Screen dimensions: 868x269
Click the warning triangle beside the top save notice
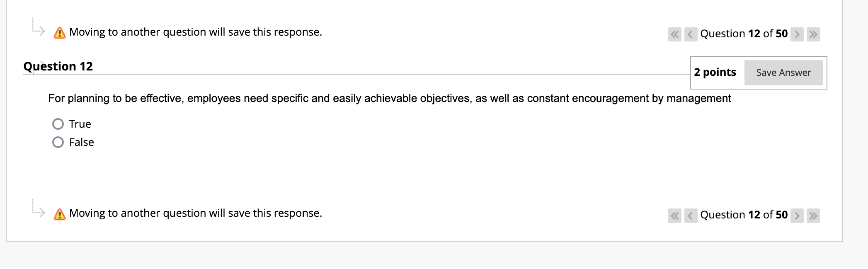pos(60,32)
